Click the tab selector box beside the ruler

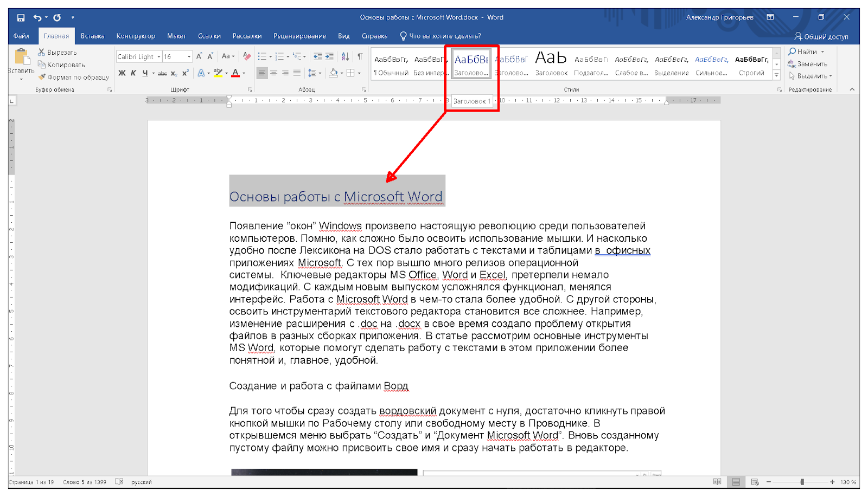[12, 100]
